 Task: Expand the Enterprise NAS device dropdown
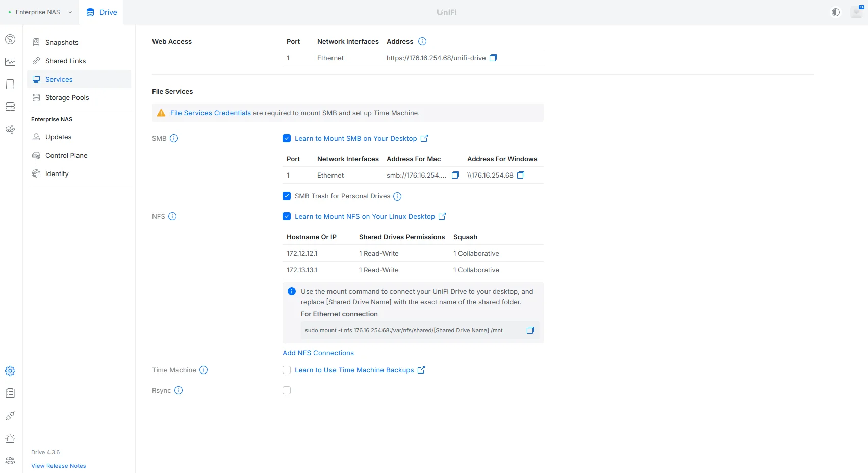click(40, 12)
